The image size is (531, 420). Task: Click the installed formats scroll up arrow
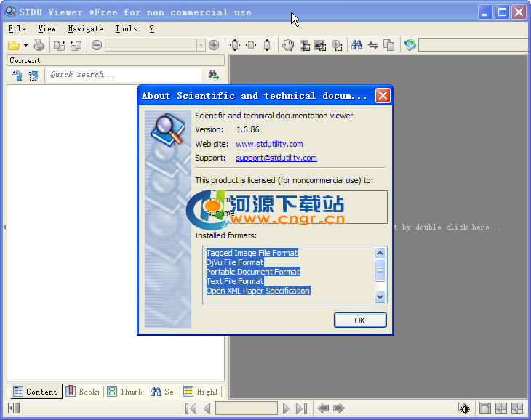[380, 253]
